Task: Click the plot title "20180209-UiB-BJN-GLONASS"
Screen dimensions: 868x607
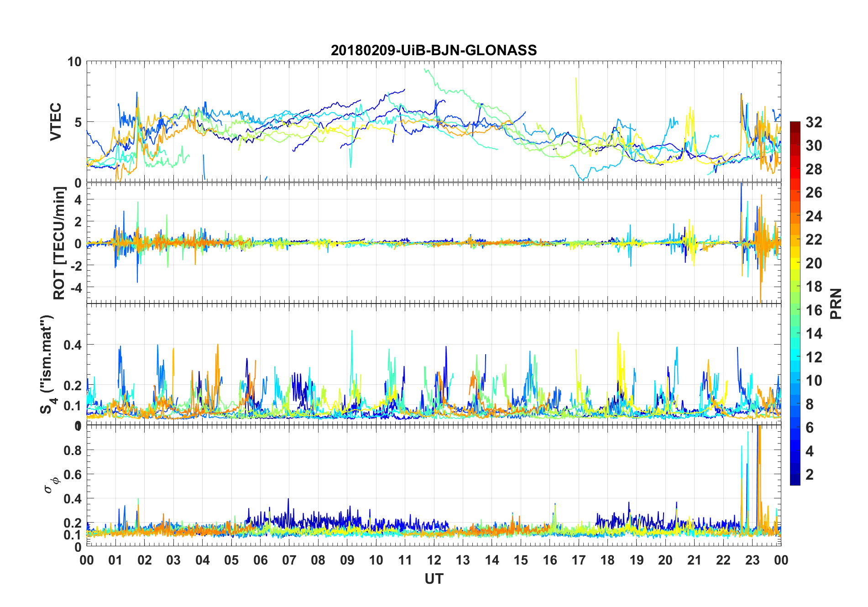Action: (x=434, y=50)
